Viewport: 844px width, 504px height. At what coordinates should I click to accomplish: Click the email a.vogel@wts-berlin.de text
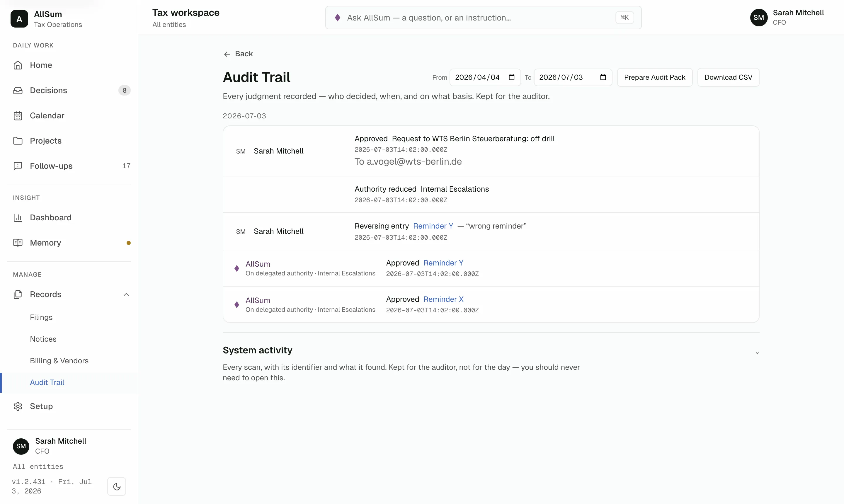pyautogui.click(x=414, y=162)
